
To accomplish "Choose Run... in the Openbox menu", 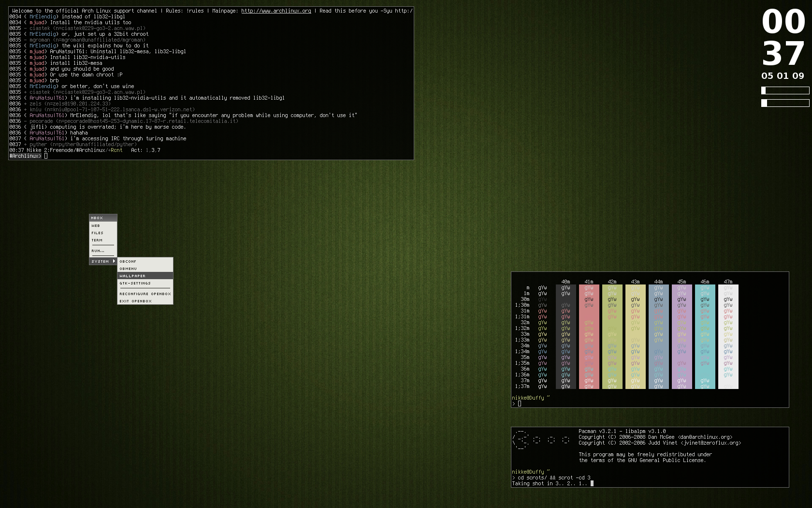I will pos(103,251).
